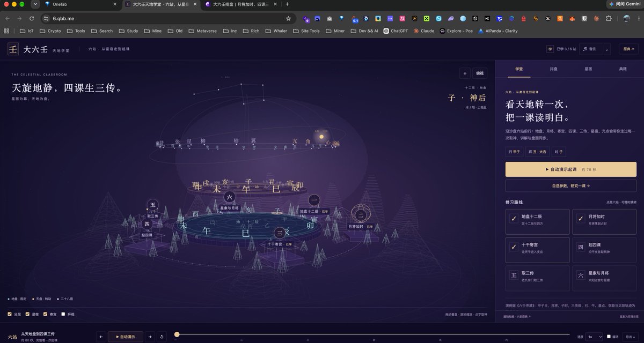Click the 五 marker for 取三传 in scene

coord(153,205)
